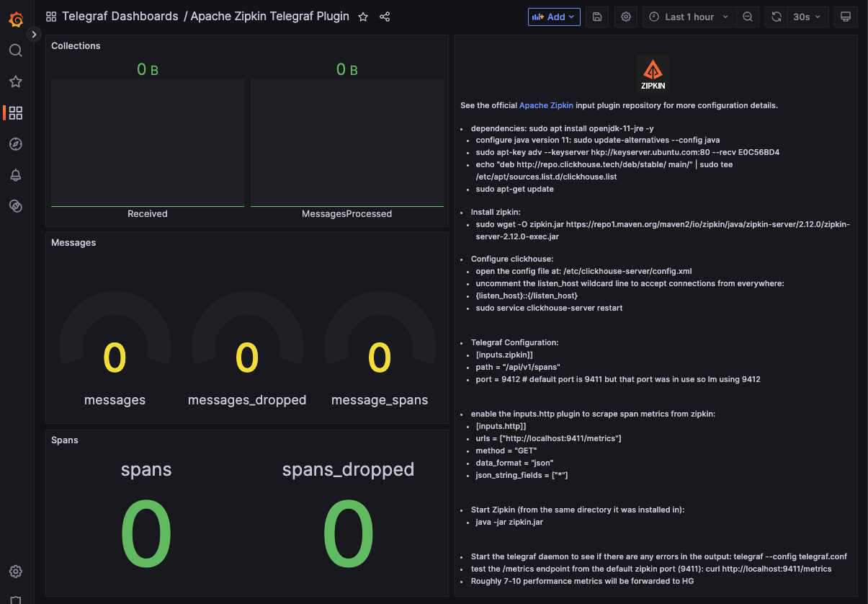This screenshot has height=604, width=868.
Task: Open dashboard settings gear in toolbar
Action: pyautogui.click(x=626, y=17)
